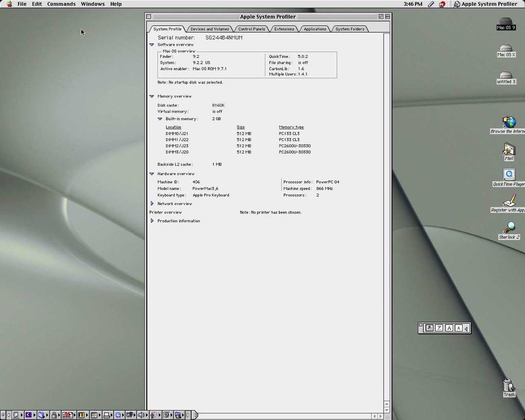Image resolution: width=525 pixels, height=420 pixels.
Task: Collapse the Built-in memory triangle
Action: 160,119
